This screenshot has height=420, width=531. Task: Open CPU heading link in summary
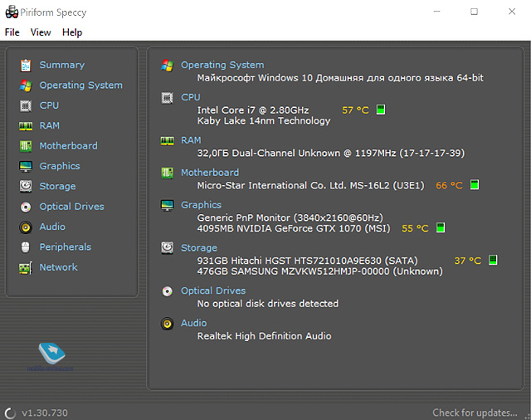191,98
